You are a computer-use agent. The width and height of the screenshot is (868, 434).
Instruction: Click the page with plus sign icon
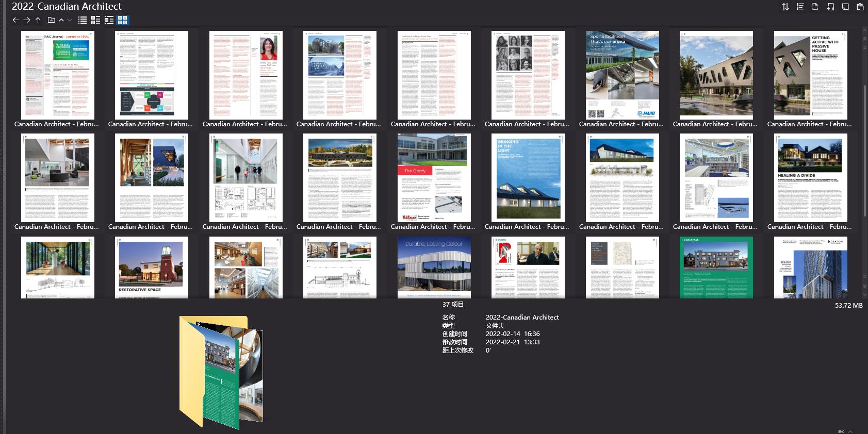[830, 7]
